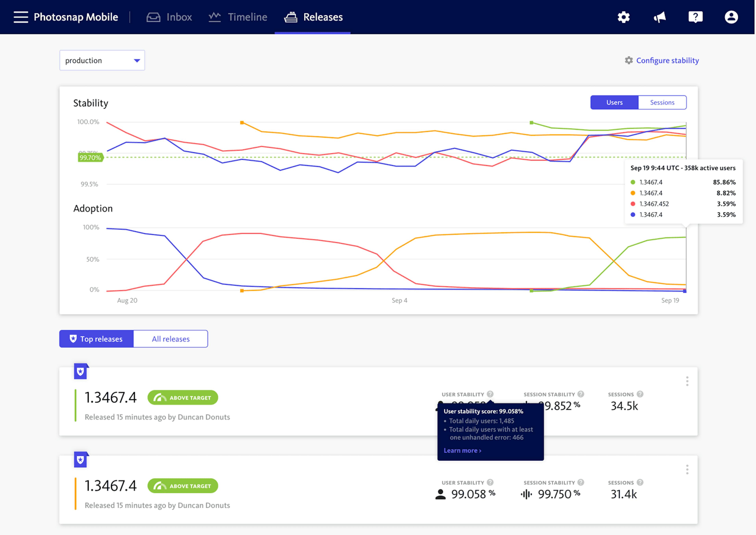
Task: Click the user profile icon
Action: 731,16
